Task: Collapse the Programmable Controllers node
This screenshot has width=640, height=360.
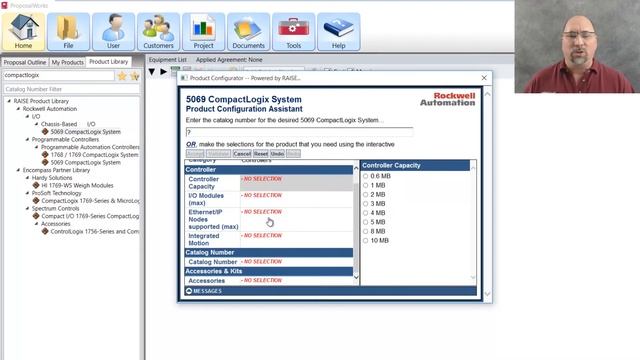Action: coord(27,139)
